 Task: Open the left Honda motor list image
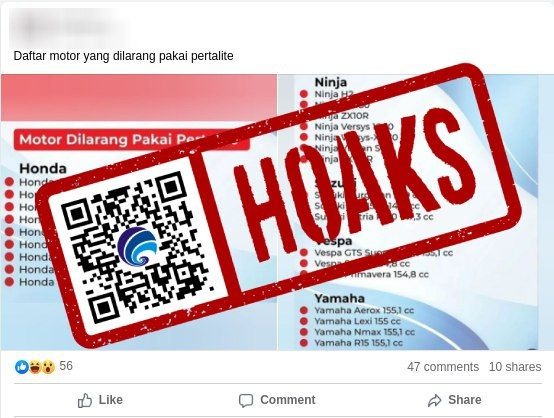139,212
